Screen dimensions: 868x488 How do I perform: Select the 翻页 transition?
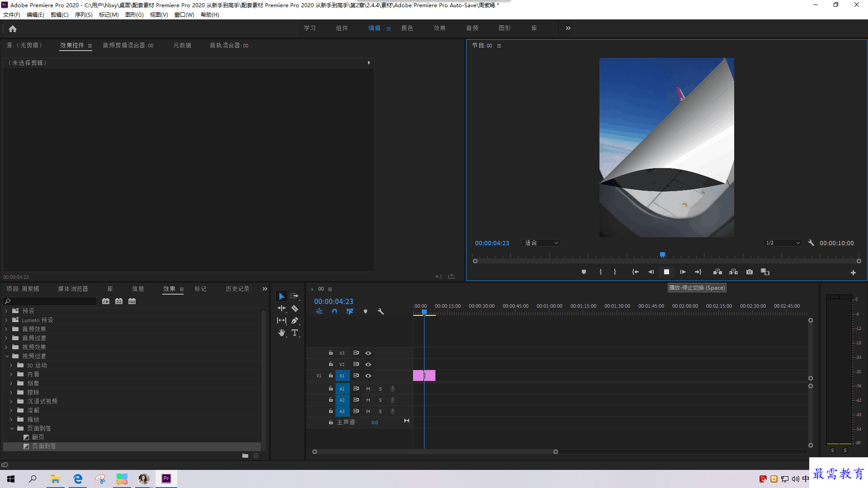click(x=38, y=437)
